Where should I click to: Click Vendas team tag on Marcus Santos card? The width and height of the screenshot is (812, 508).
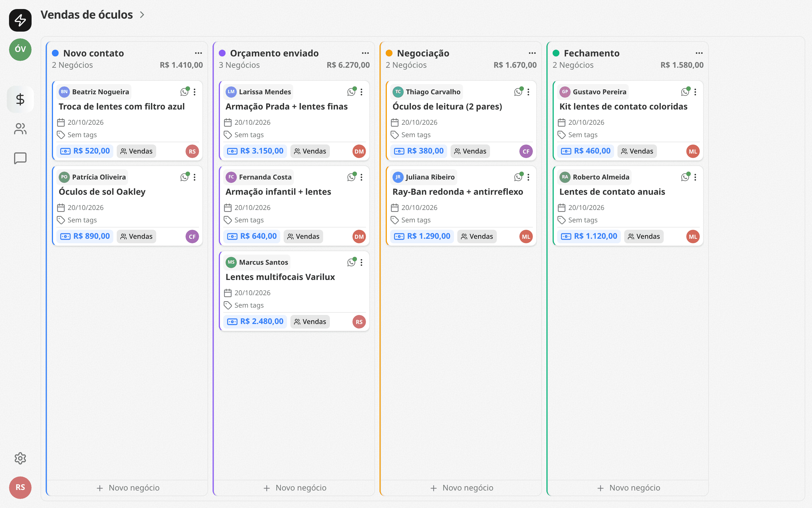click(x=310, y=322)
